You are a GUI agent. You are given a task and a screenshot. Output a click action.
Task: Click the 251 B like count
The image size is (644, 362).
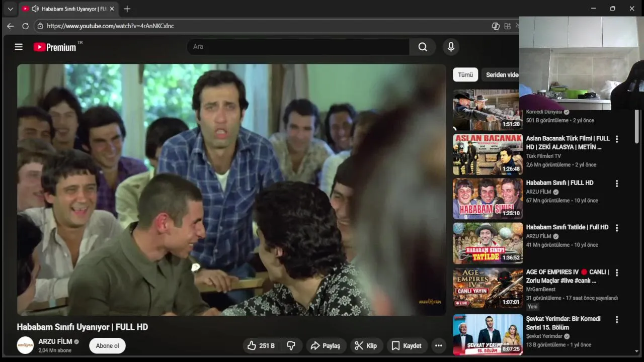click(x=267, y=346)
